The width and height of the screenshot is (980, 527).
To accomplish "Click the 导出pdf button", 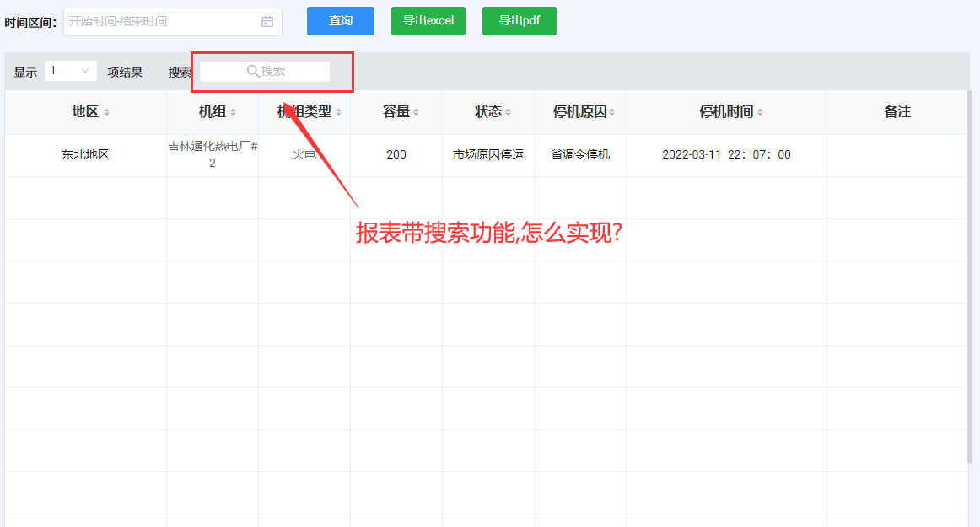I will 520,21.
